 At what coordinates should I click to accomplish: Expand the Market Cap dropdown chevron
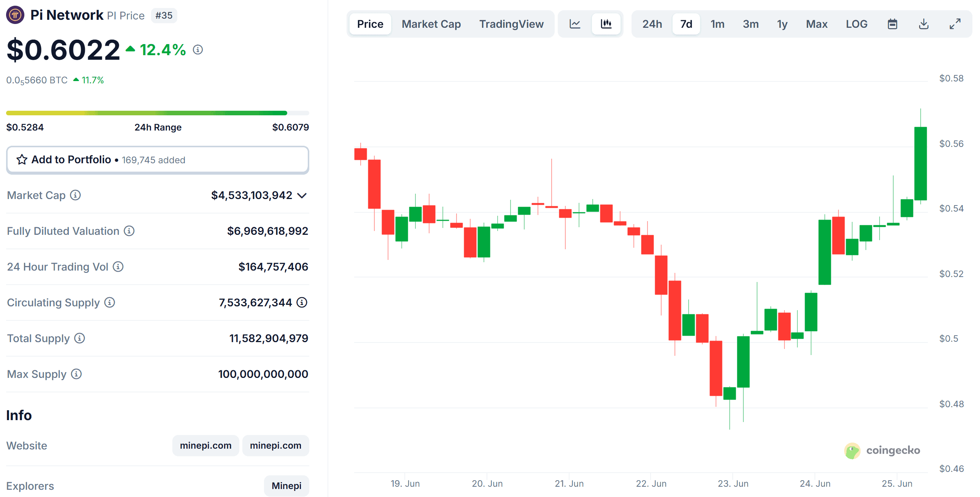coord(302,196)
